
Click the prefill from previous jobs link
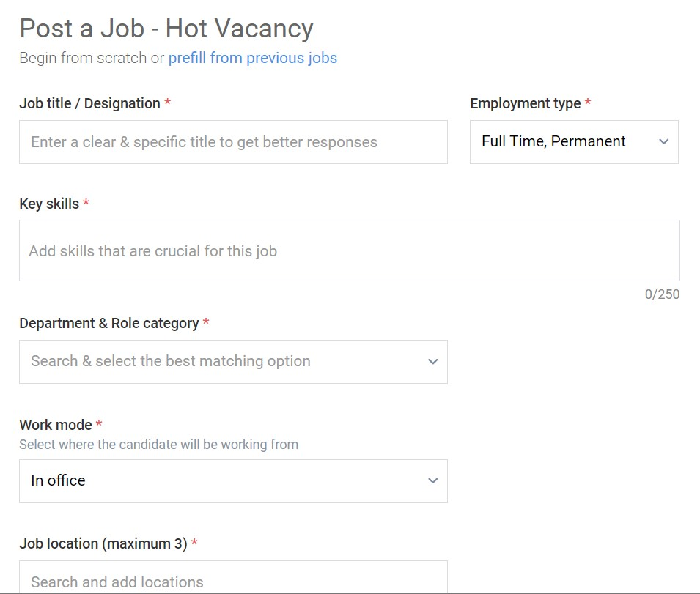coord(253,58)
